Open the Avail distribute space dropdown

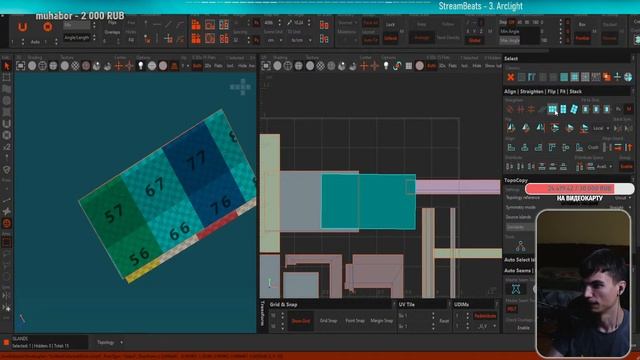point(604,167)
